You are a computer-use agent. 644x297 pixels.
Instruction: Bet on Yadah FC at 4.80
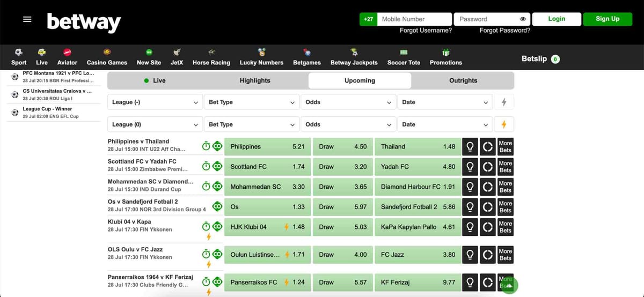click(418, 167)
